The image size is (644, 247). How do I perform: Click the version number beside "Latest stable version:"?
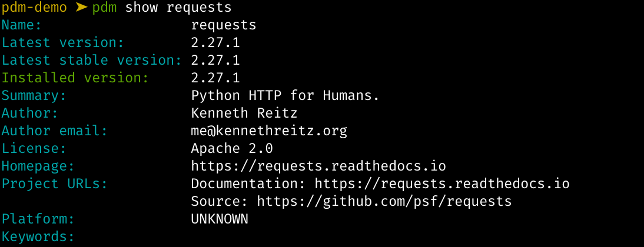(215, 60)
